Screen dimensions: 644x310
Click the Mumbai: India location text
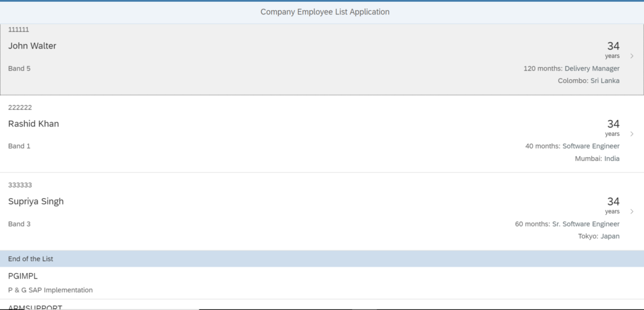point(597,158)
